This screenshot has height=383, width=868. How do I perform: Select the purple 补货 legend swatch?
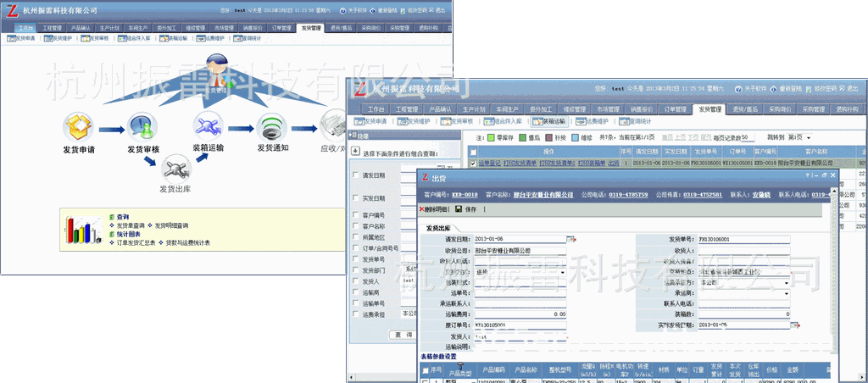(x=548, y=137)
